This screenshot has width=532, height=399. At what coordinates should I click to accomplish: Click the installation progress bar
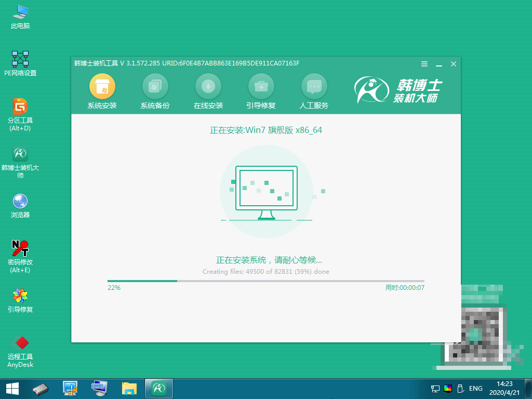point(265,281)
